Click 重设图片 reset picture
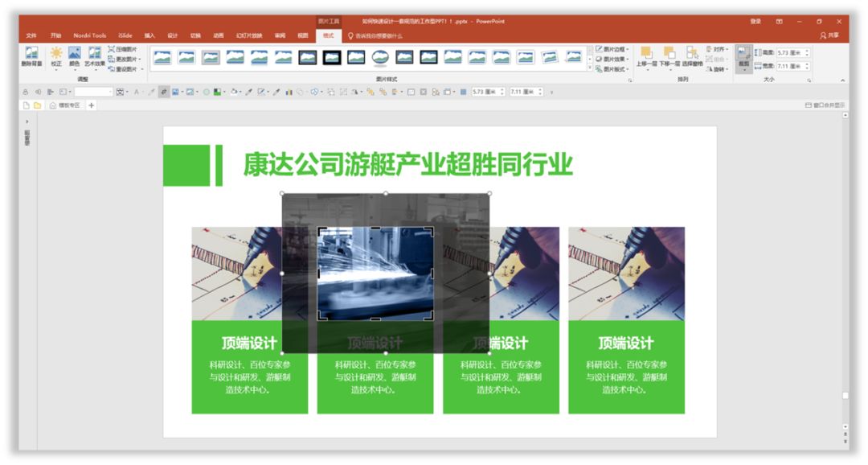Image resolution: width=868 pixels, height=465 pixels. (123, 68)
